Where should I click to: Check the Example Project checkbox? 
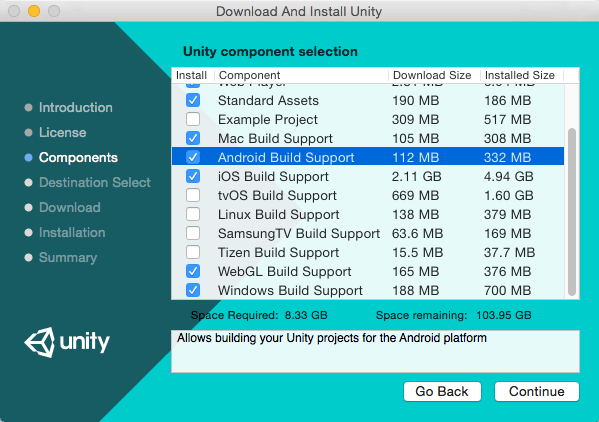pyautogui.click(x=193, y=120)
